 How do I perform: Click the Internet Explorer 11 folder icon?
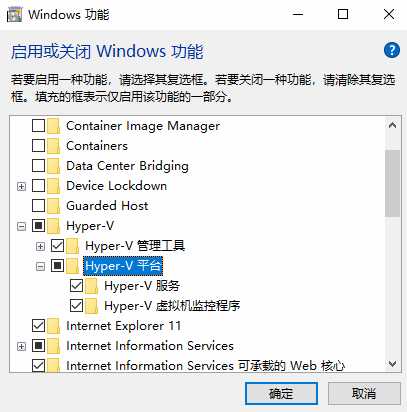click(53, 326)
